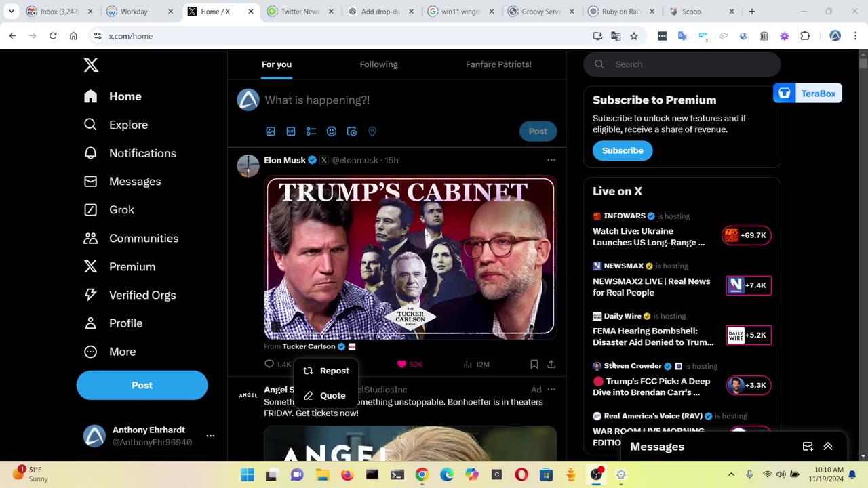Open Elon Musk's profile name link

click(285, 160)
